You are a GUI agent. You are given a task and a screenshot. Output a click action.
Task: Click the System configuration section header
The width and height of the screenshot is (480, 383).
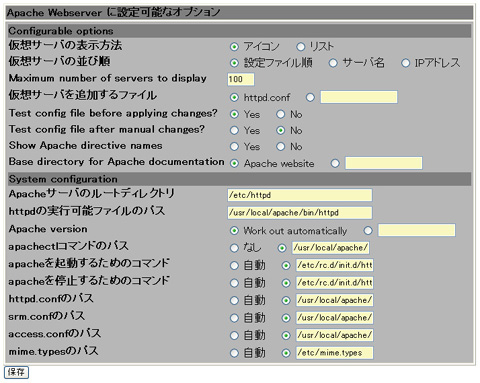click(x=239, y=179)
